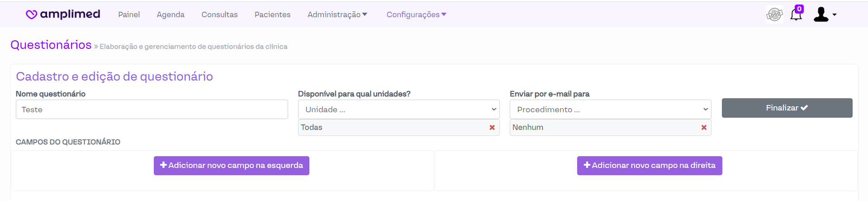Go to the Painel page
This screenshot has height=201, width=868.
tap(129, 14)
